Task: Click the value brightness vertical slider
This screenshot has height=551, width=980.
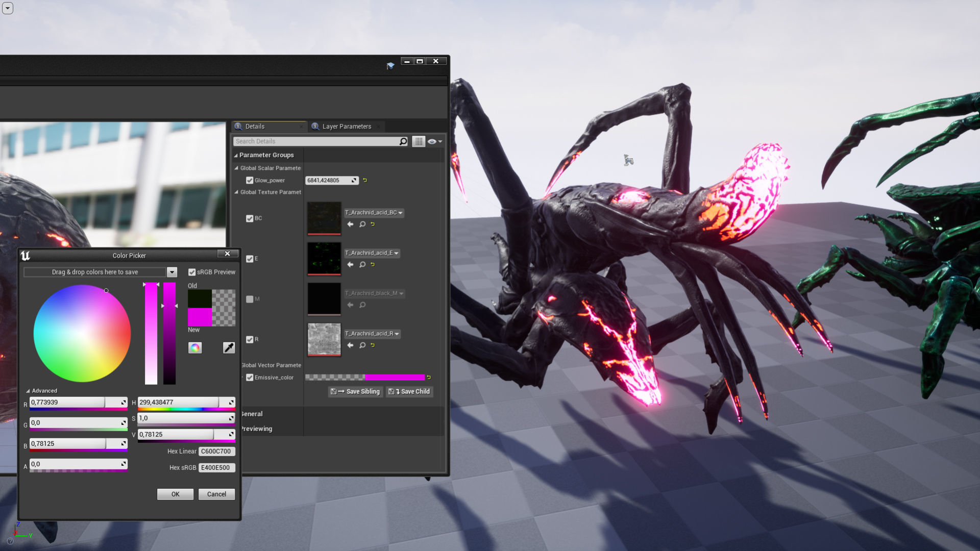Action: pos(169,333)
